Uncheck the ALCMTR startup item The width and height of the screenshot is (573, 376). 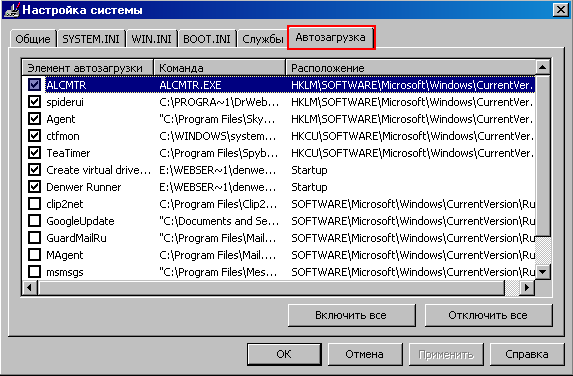tap(34, 85)
